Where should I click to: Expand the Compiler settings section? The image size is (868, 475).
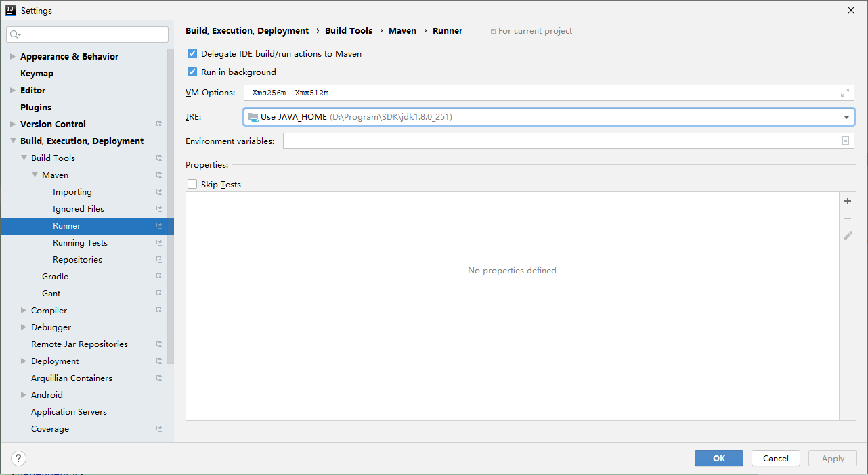(x=22, y=310)
